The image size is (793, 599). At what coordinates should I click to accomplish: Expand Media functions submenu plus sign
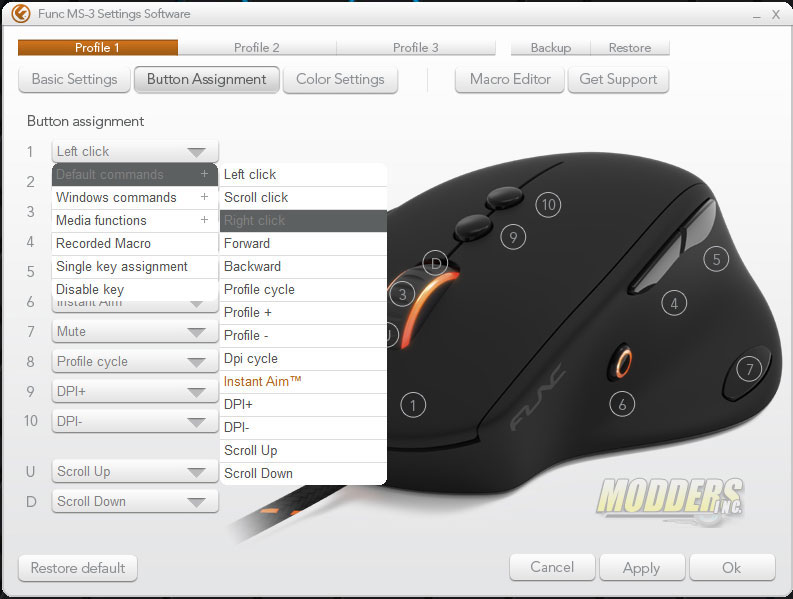[204, 220]
